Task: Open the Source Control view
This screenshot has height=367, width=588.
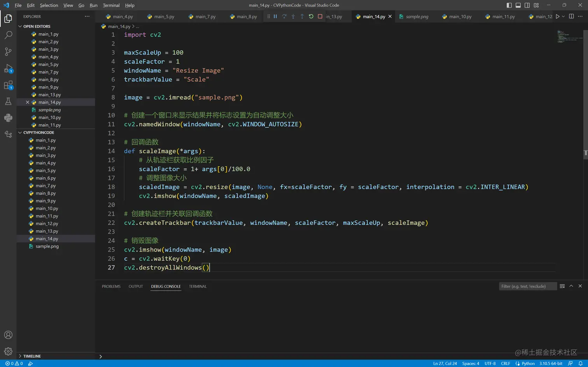Action: (x=8, y=52)
